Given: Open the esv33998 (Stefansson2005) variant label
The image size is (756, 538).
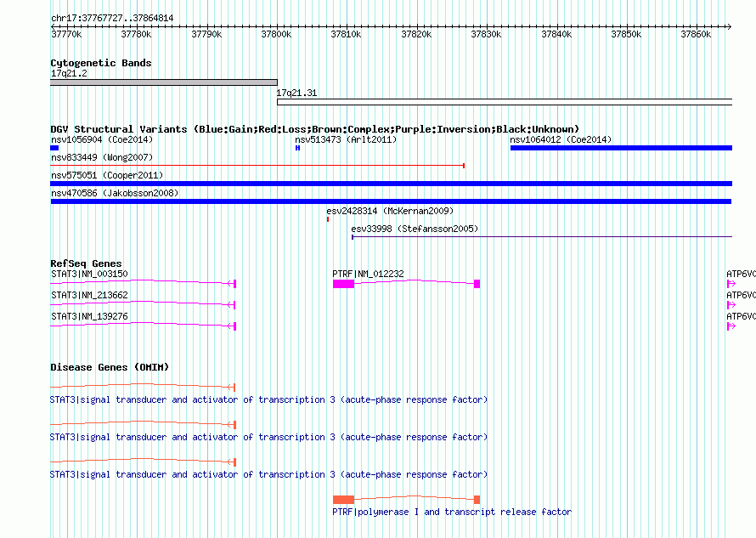Looking at the screenshot, I should pyautogui.click(x=415, y=229).
